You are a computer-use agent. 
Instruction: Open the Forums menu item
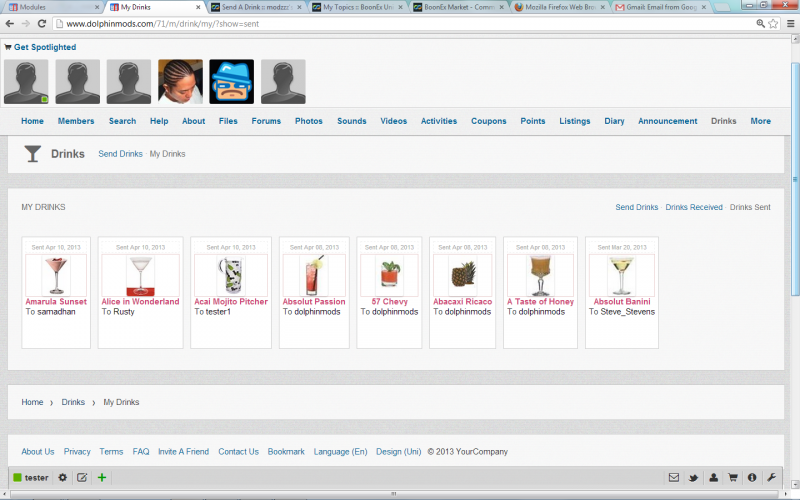tap(266, 121)
